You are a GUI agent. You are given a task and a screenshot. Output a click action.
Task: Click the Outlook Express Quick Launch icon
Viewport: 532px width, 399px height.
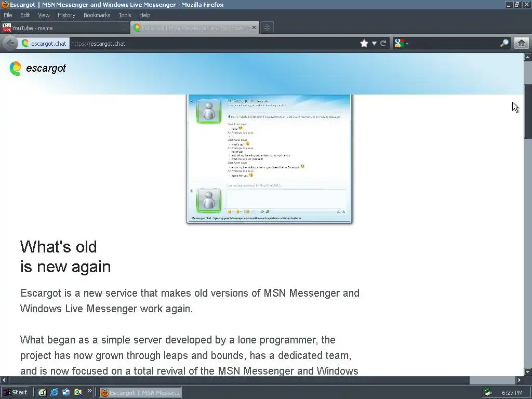[x=66, y=393]
